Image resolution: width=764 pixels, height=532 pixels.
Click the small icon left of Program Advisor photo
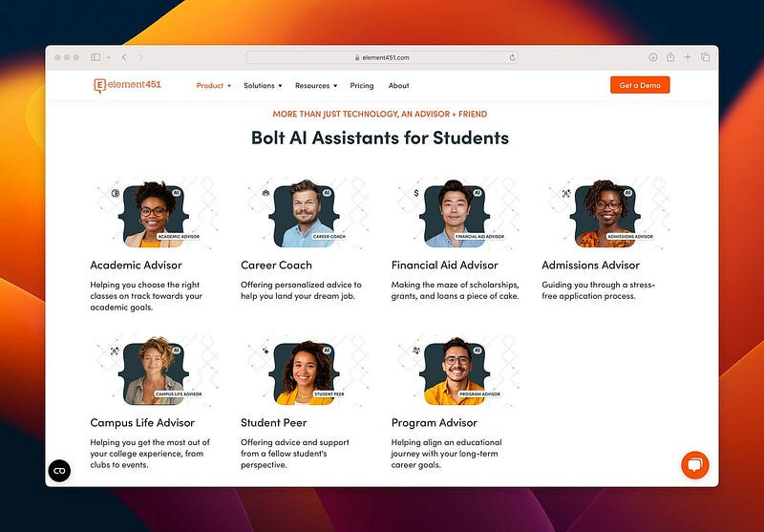(x=416, y=351)
